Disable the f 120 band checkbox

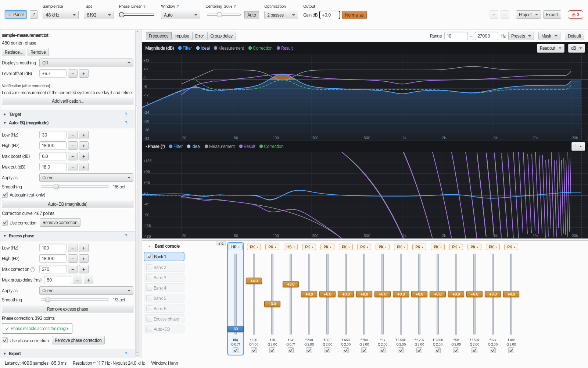(254, 350)
